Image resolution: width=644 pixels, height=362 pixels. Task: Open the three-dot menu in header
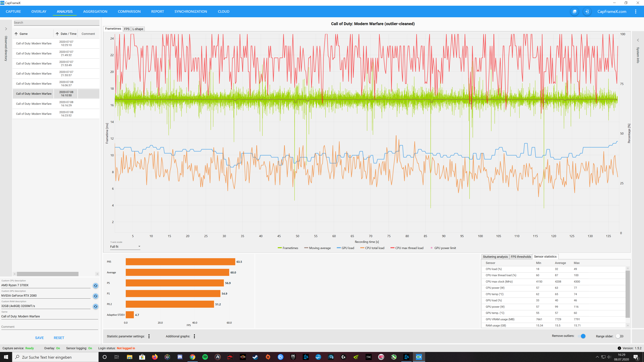[635, 12]
